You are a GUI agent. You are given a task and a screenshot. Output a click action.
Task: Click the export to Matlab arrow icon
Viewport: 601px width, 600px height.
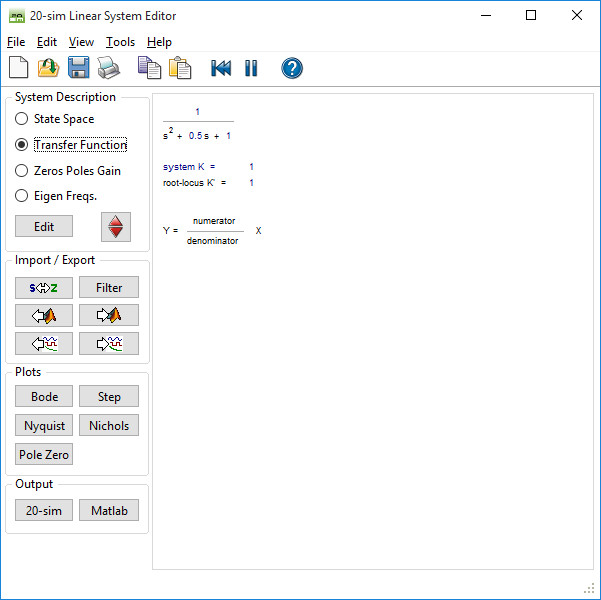click(x=109, y=316)
